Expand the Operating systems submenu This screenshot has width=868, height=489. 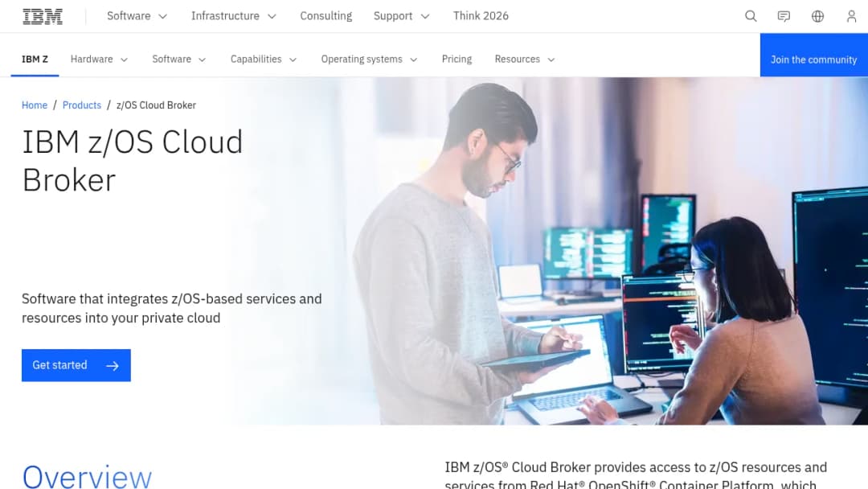(x=369, y=60)
